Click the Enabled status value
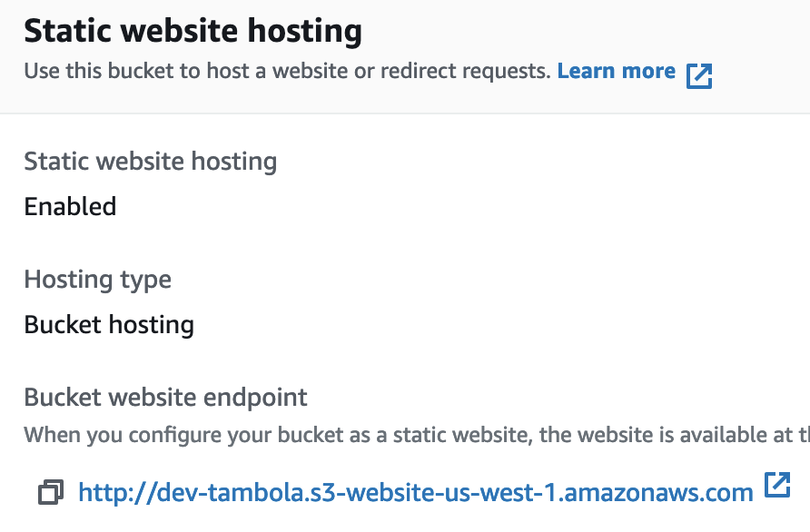 click(x=70, y=207)
